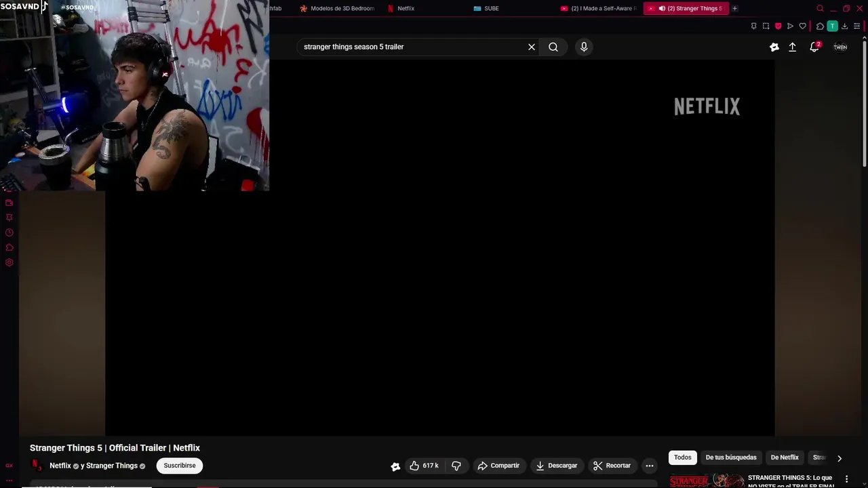868x488 pixels.
Task: Click the Compartir share button
Action: coord(498,466)
